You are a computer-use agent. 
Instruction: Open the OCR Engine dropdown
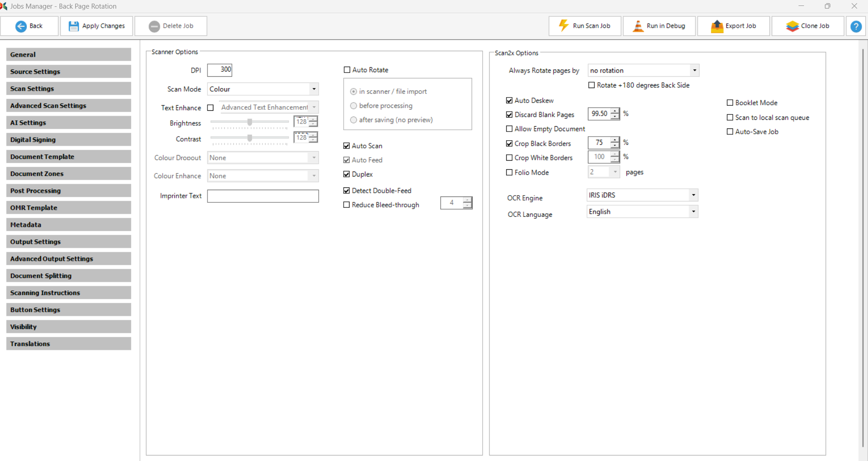pos(693,195)
